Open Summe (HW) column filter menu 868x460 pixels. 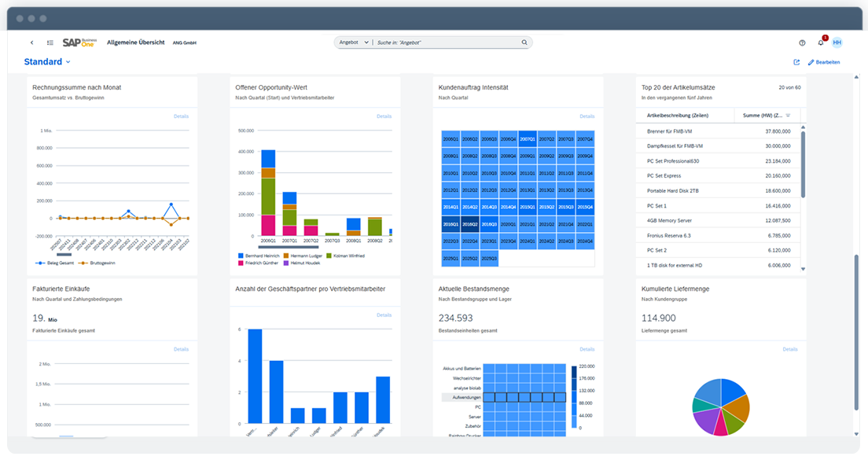click(x=788, y=116)
